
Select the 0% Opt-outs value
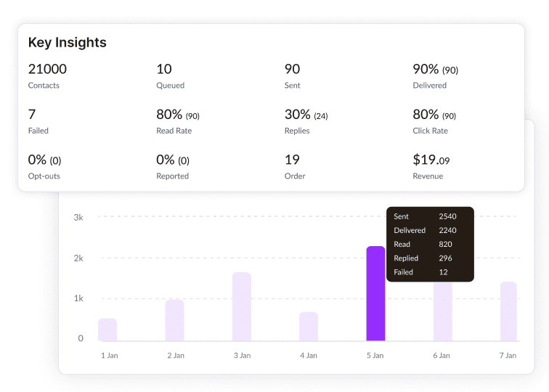pyautogui.click(x=44, y=160)
